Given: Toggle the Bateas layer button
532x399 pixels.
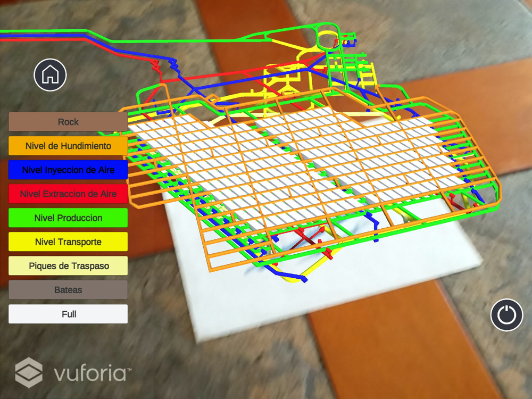Looking at the screenshot, I should click(68, 290).
